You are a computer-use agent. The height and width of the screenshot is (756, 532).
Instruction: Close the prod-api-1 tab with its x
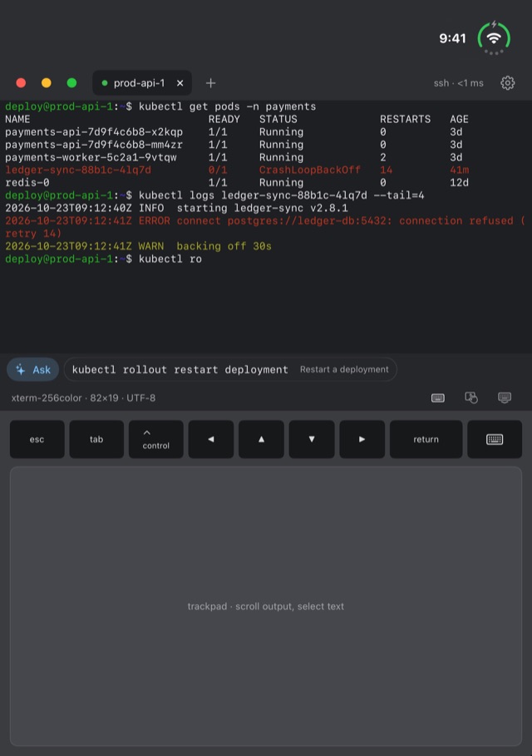pos(180,83)
